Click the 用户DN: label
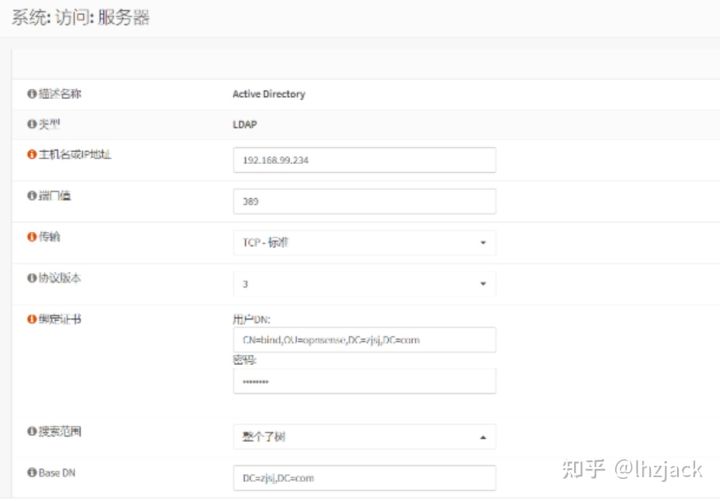720x501 pixels. pyautogui.click(x=252, y=319)
